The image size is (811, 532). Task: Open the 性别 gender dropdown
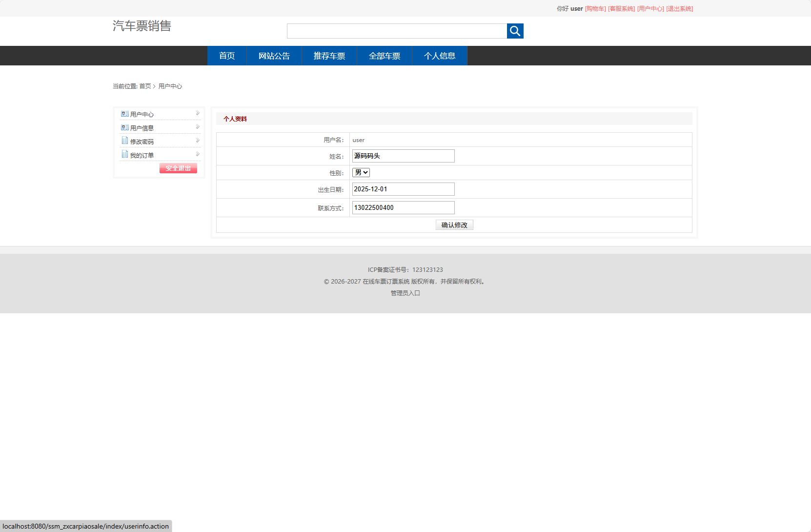[x=361, y=173]
